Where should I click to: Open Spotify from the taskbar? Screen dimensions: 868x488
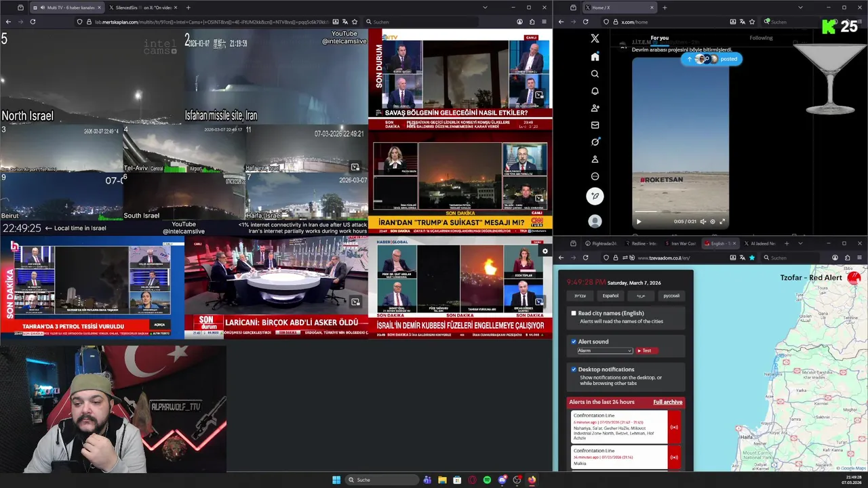[x=487, y=480]
